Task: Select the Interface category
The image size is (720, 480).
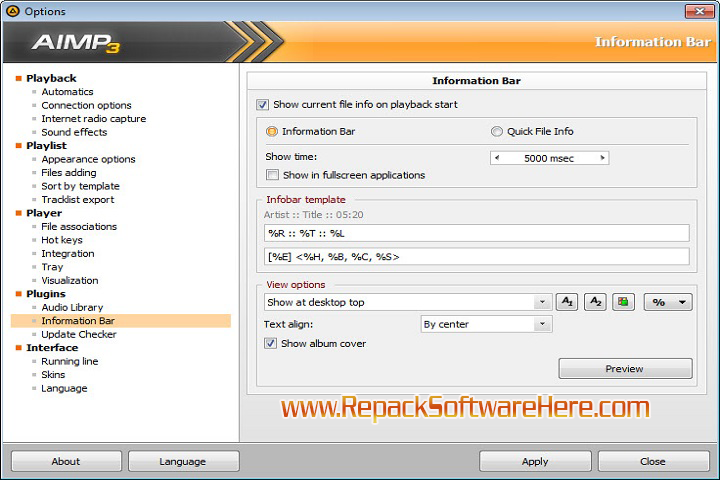Action: click(x=52, y=348)
